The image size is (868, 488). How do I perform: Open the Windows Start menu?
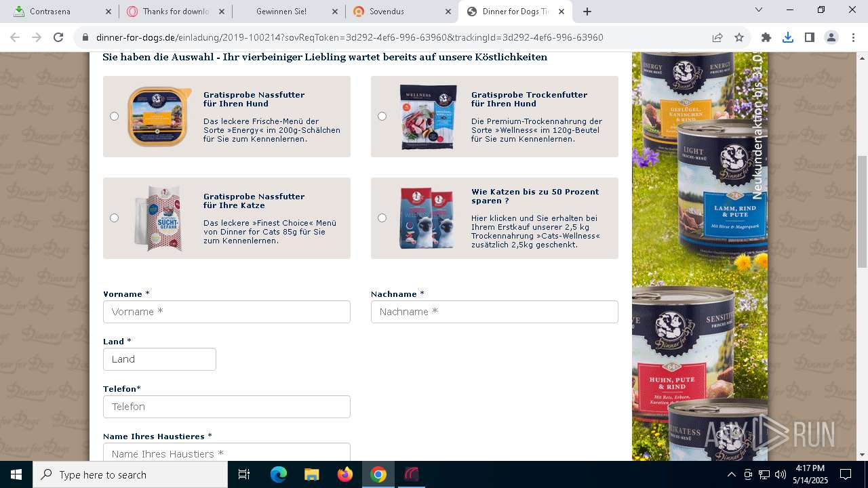pos(16,474)
